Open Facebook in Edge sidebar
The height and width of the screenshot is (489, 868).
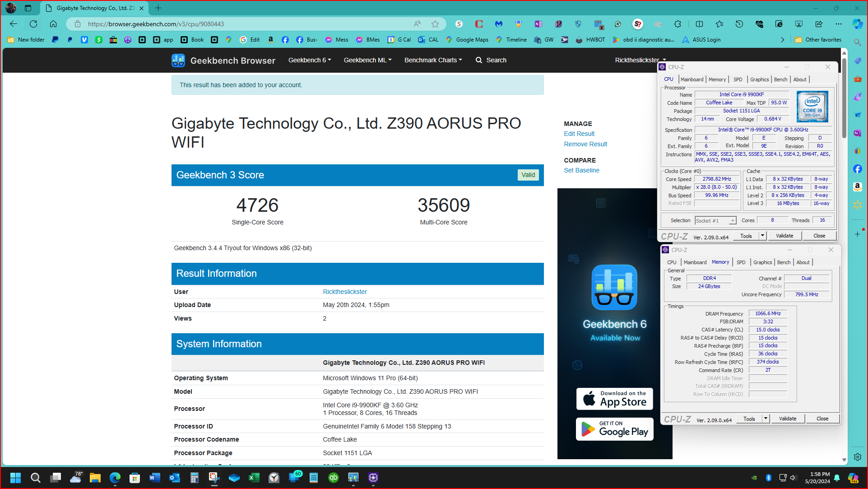[x=858, y=169]
